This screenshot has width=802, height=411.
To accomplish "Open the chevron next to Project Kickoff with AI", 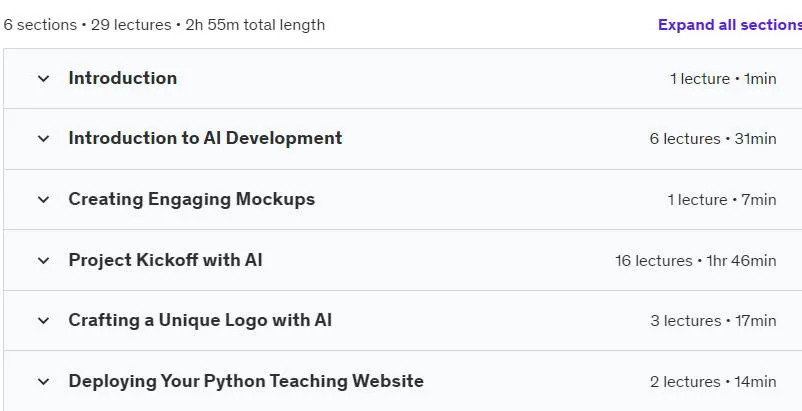I will coord(43,260).
